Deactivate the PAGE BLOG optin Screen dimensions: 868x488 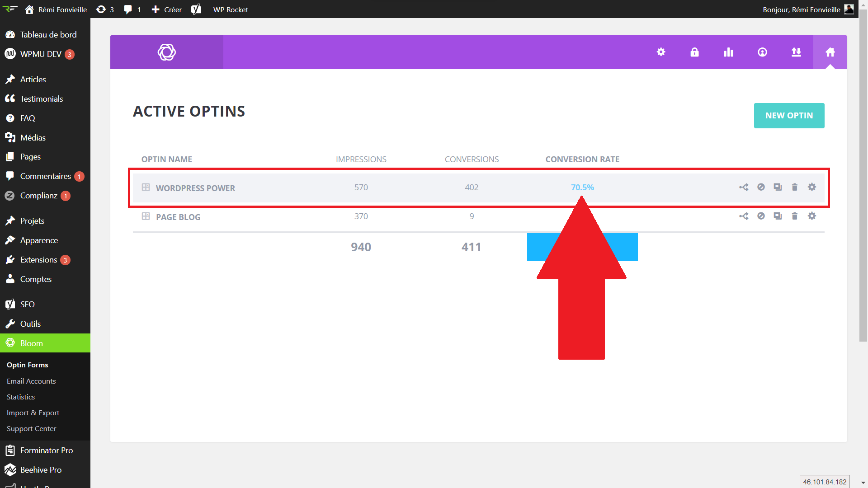(x=761, y=216)
